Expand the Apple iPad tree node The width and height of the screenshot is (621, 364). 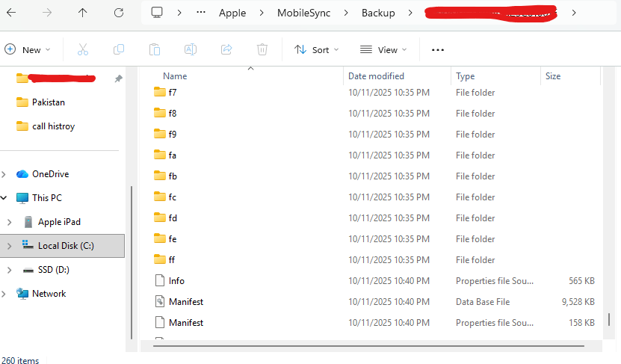(9, 222)
